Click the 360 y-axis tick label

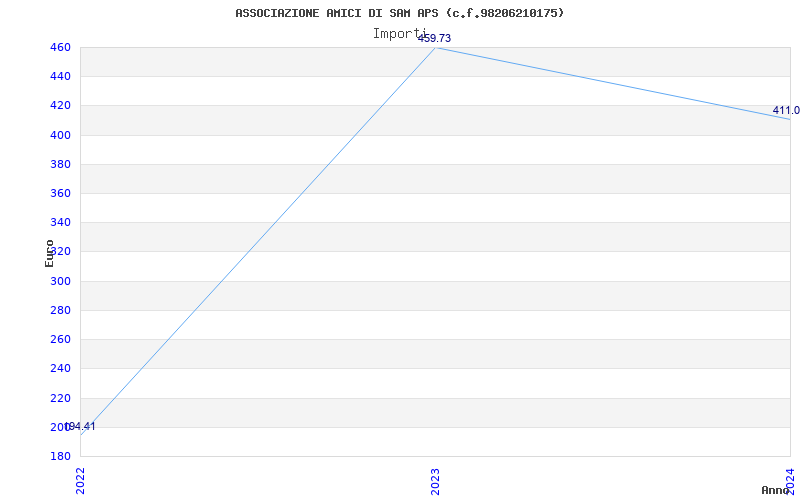click(x=60, y=193)
